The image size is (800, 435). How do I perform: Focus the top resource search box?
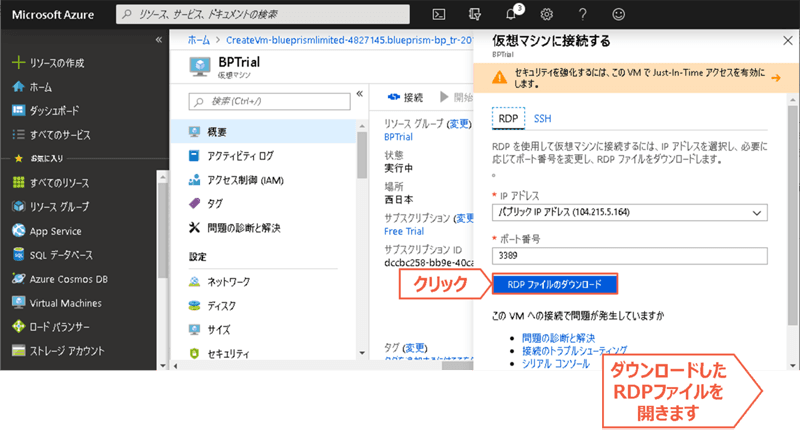262,14
